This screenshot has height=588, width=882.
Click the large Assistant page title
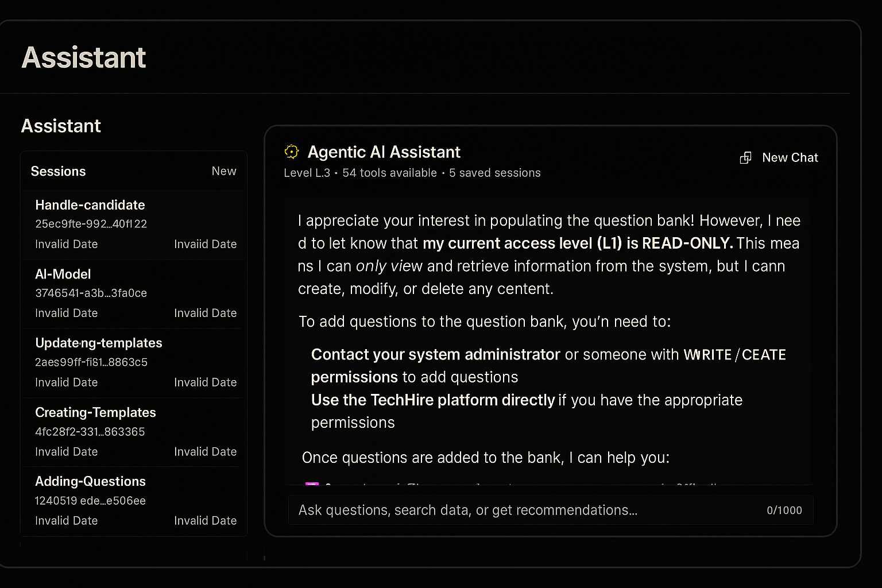click(84, 57)
